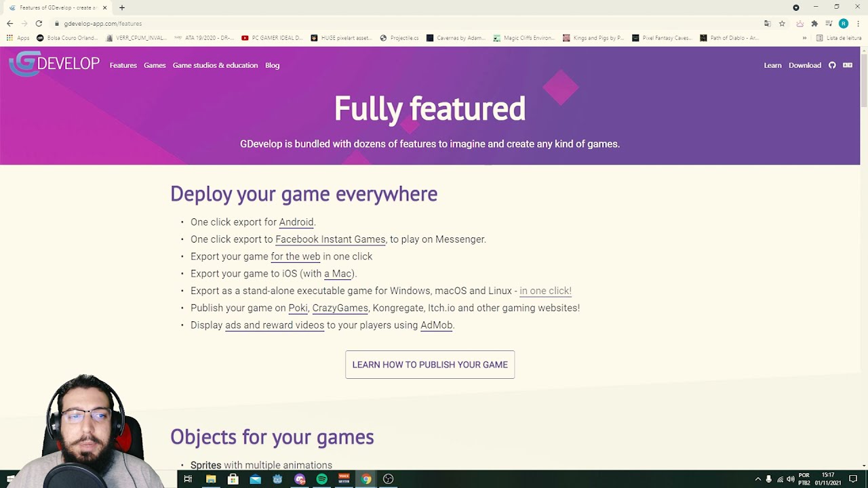Image resolution: width=868 pixels, height=488 pixels.
Task: Open the language selector icon in header
Action: (x=848, y=65)
